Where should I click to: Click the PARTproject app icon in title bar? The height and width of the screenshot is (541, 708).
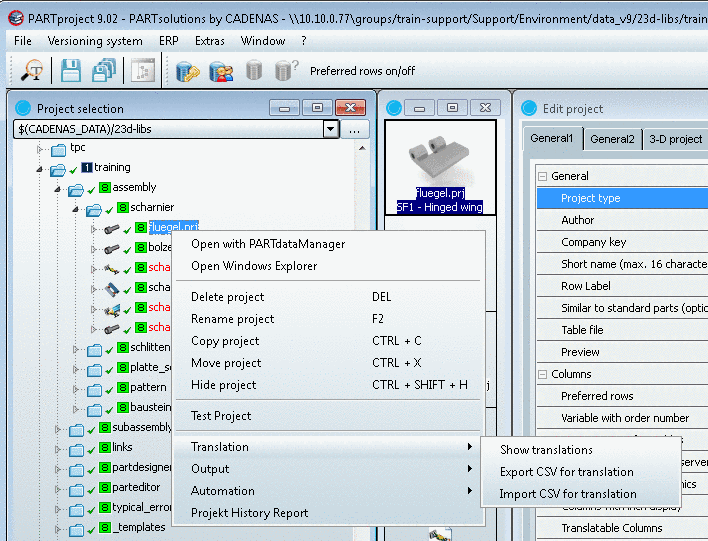click(x=15, y=18)
